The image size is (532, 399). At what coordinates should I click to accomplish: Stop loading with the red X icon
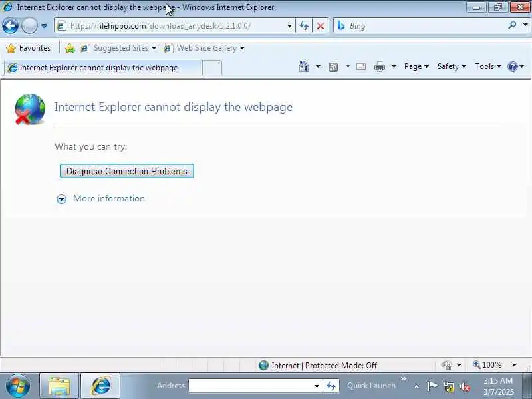pyautogui.click(x=321, y=26)
